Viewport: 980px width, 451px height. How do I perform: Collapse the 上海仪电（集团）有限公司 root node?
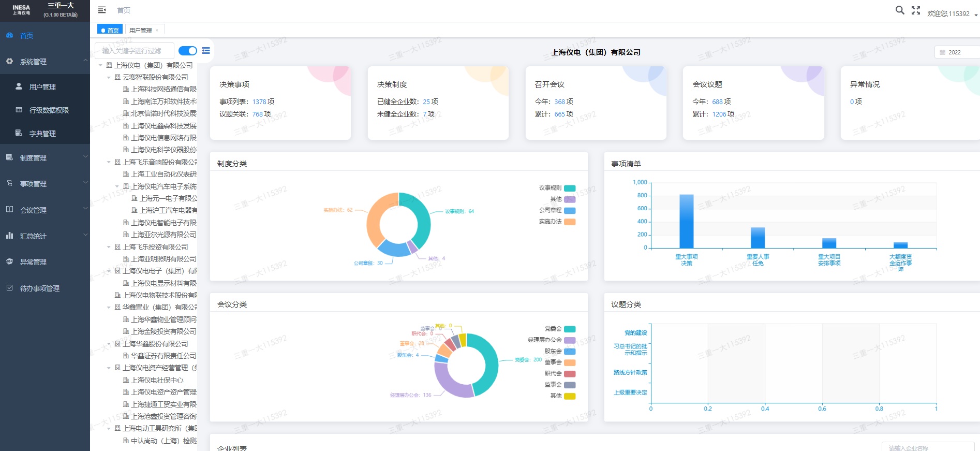100,65
